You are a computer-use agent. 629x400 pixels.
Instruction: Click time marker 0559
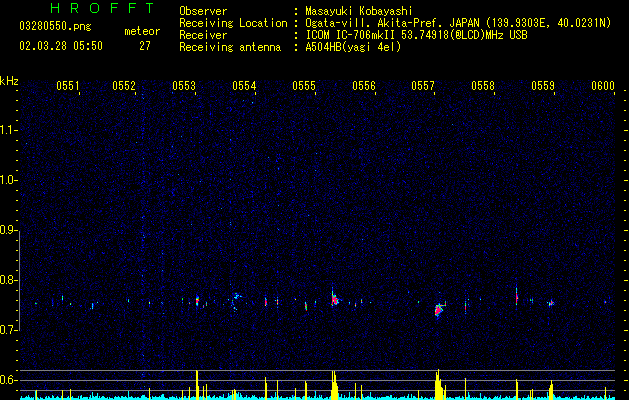(543, 86)
